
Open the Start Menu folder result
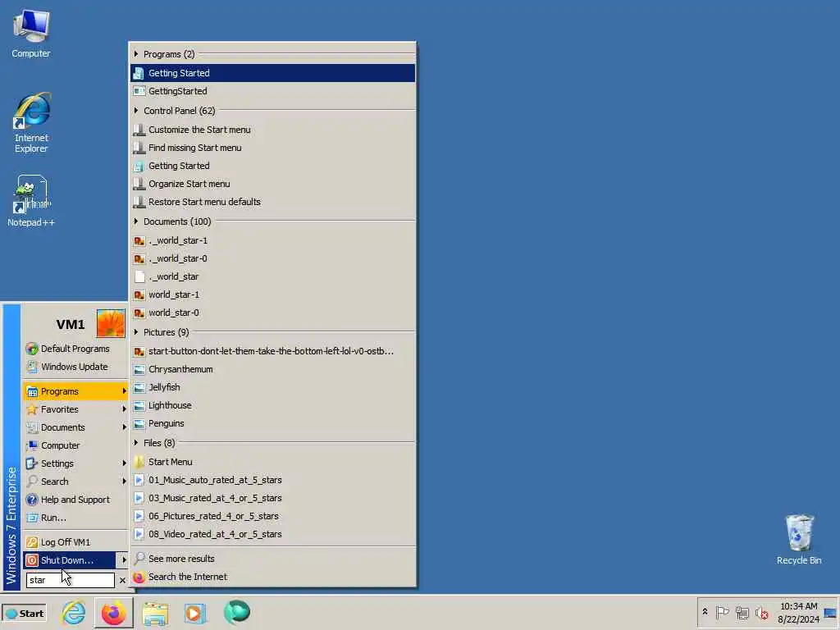point(272,462)
